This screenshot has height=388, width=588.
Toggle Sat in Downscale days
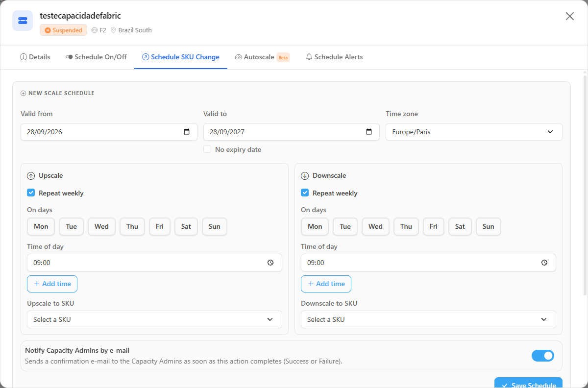(x=460, y=226)
